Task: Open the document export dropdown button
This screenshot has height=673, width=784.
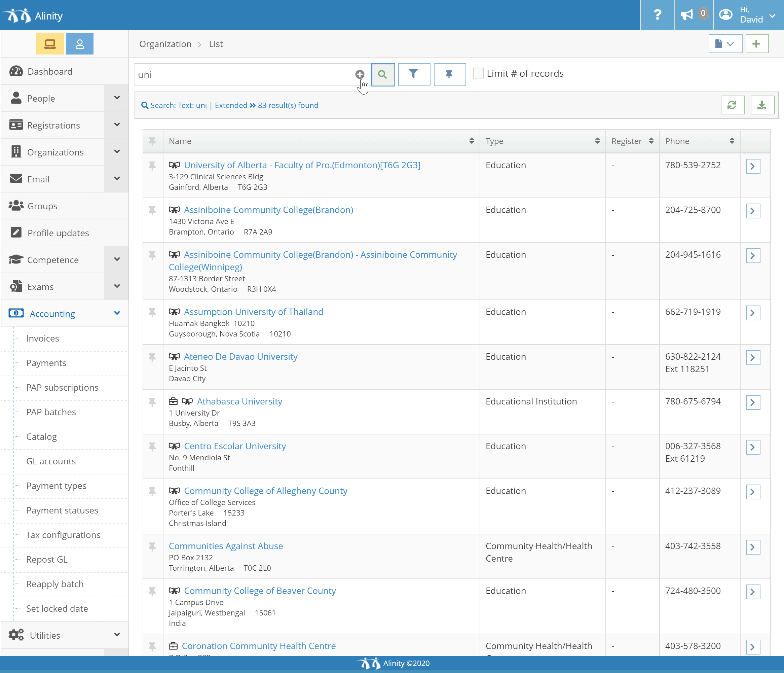Action: 725,44
